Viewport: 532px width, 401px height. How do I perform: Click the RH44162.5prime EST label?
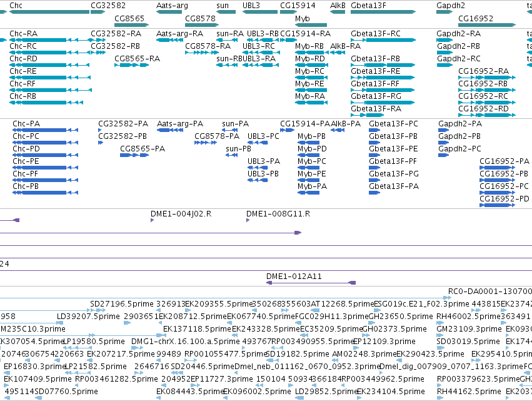tap(469, 392)
